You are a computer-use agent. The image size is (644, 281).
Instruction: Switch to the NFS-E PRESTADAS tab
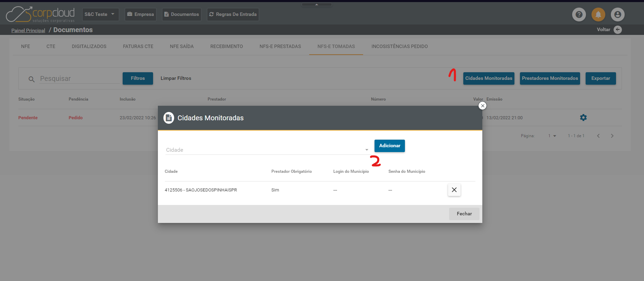tap(280, 46)
